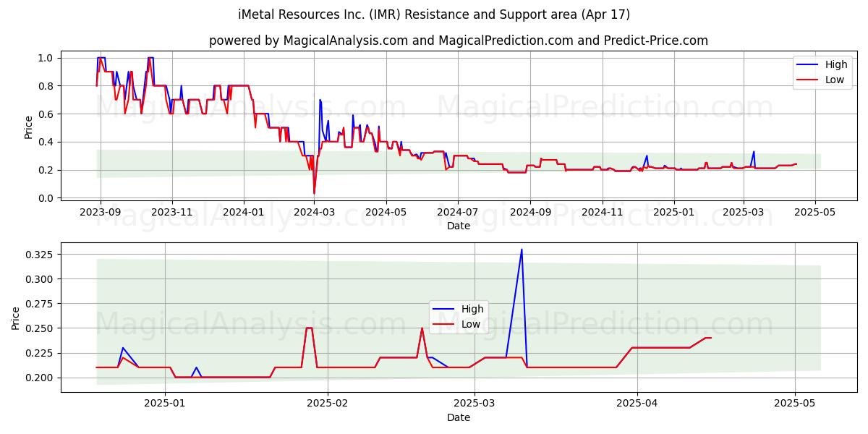Click the 'Date' axis label under bottom chart
The height and width of the screenshot is (434, 868).
[459, 418]
